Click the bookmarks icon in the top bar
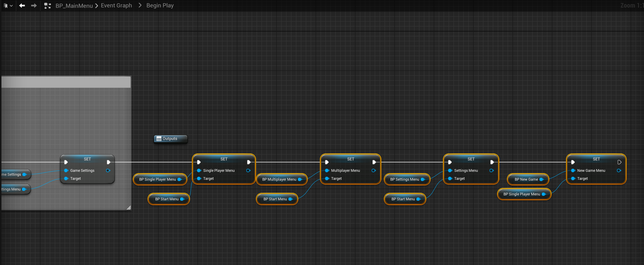The height and width of the screenshot is (265, 644). (x=6, y=6)
